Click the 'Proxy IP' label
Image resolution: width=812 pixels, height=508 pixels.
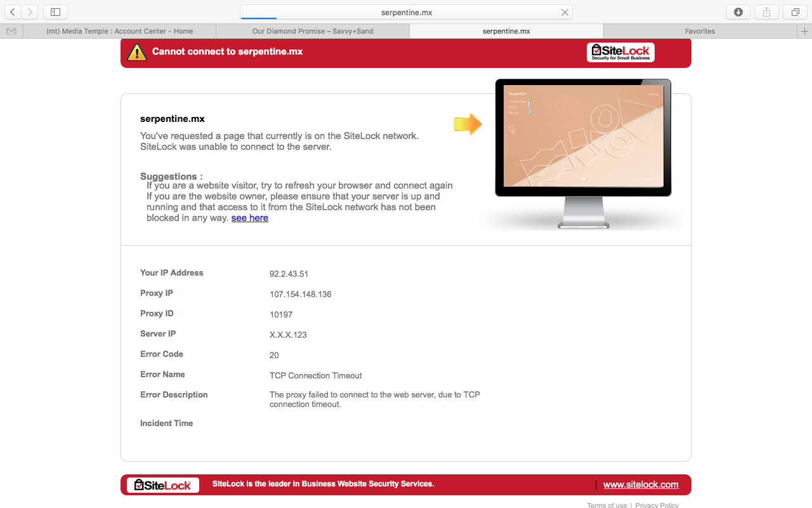coord(157,293)
